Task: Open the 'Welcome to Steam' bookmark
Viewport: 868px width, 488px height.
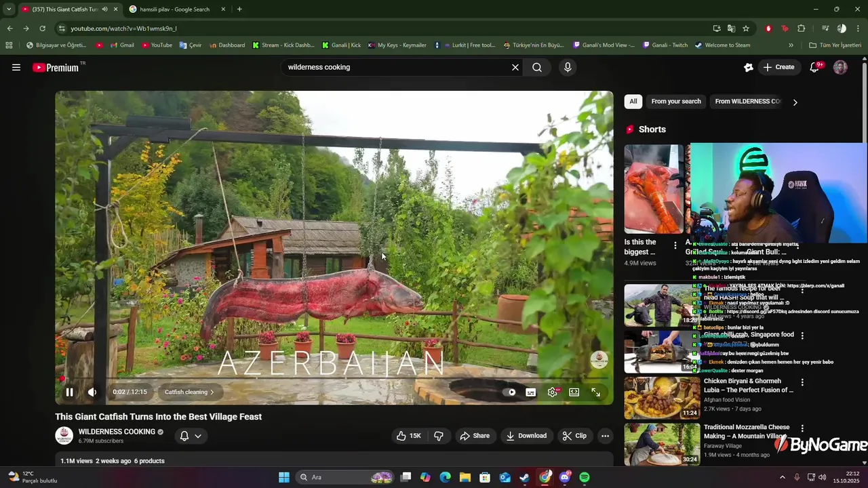Action: (x=723, y=45)
